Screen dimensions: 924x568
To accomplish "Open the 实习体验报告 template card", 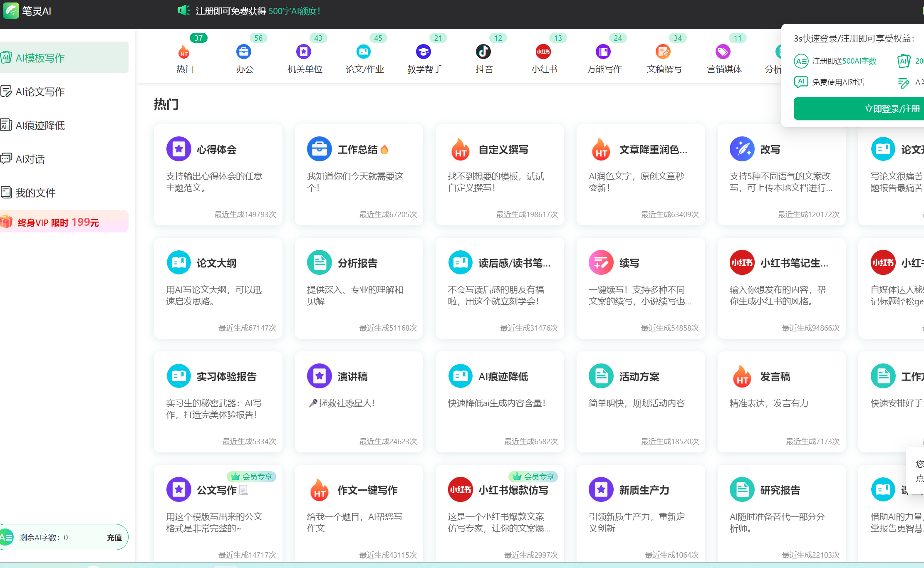I will click(218, 402).
